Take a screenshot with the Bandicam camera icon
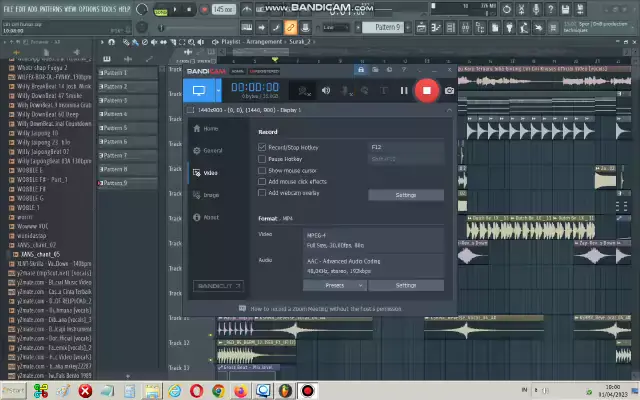This screenshot has width=640, height=400. [449, 90]
